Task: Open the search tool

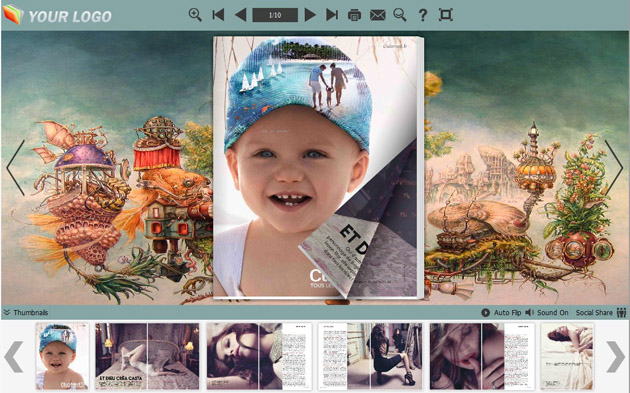Action: point(400,15)
